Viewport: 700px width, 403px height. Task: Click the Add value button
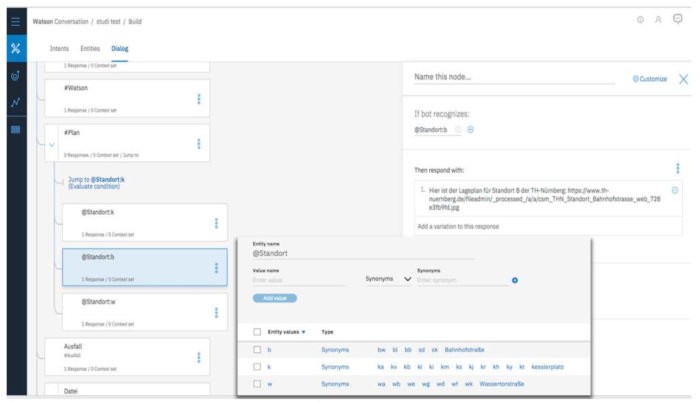tap(275, 298)
